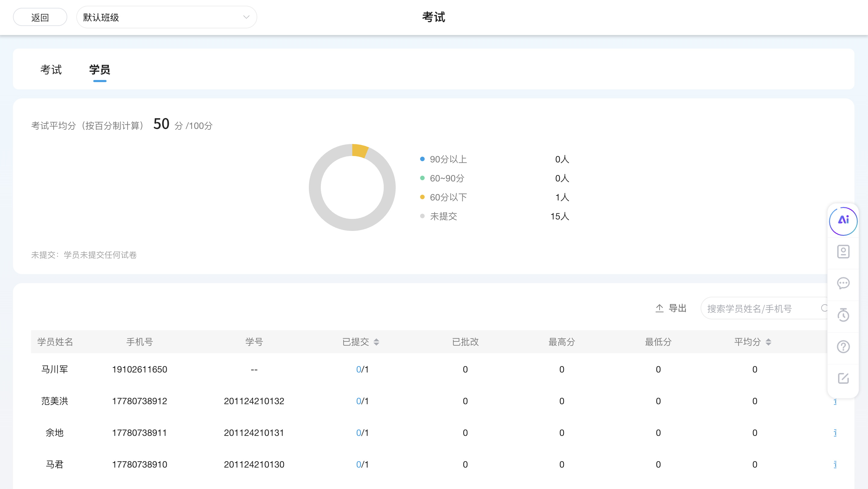Click student name 马川军
This screenshot has width=868, height=489.
click(55, 369)
